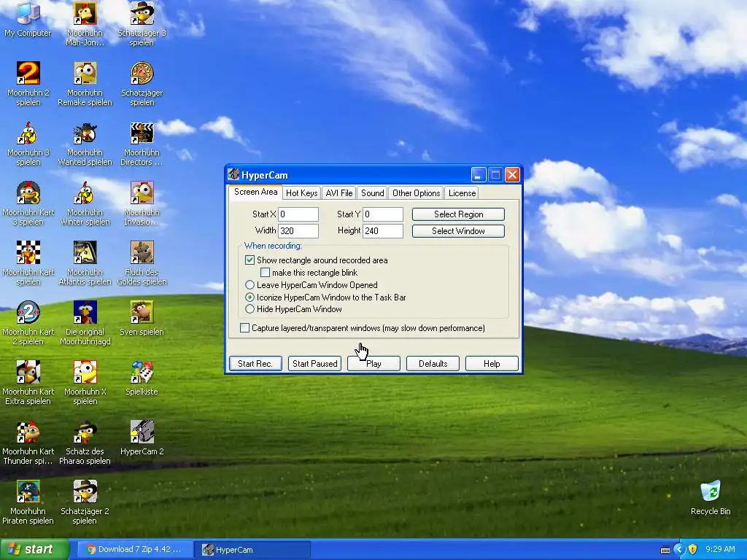
Task: Choose Leave HyperCam Window Opened option
Action: point(249,285)
